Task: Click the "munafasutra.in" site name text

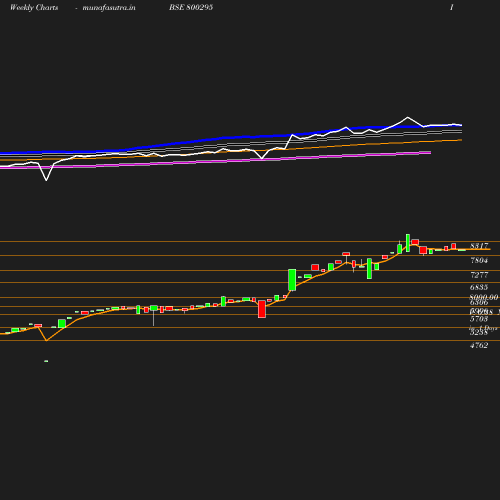Action: pos(109,7)
